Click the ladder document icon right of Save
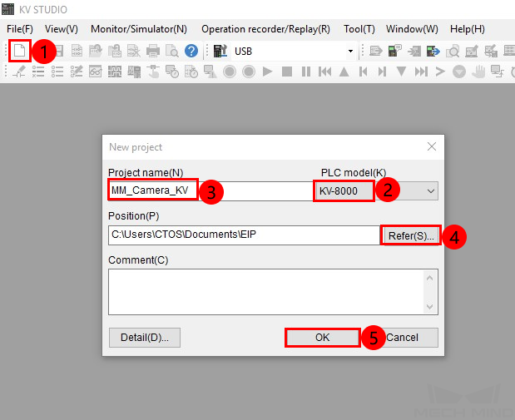The image size is (515, 420). coord(77,51)
